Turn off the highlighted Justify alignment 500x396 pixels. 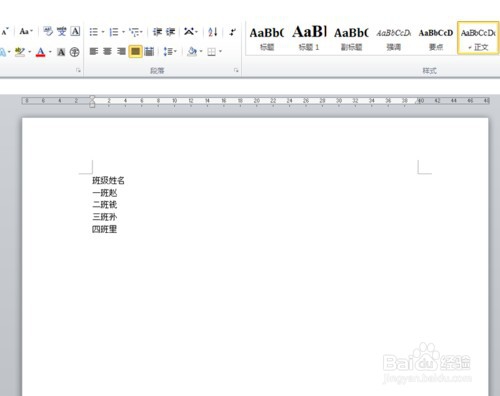[135, 52]
